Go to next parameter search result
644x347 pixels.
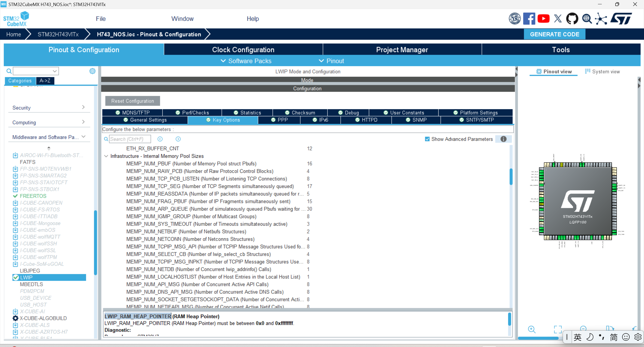pos(178,139)
